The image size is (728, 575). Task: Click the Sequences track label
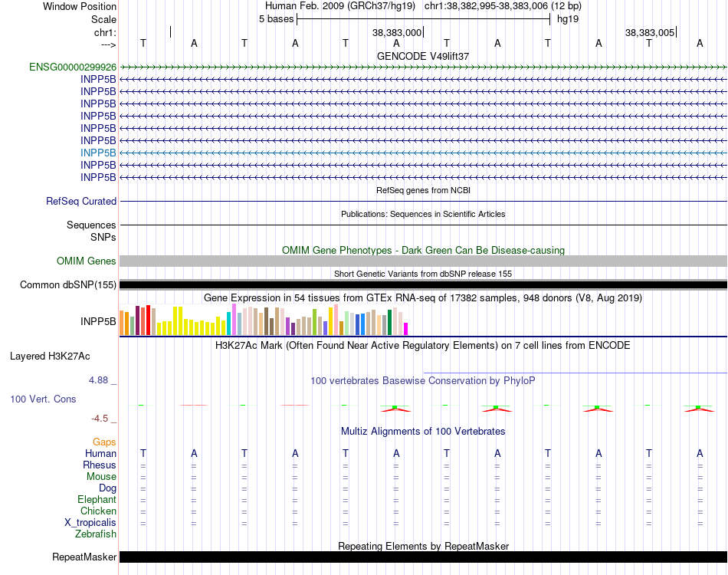pyautogui.click(x=91, y=225)
